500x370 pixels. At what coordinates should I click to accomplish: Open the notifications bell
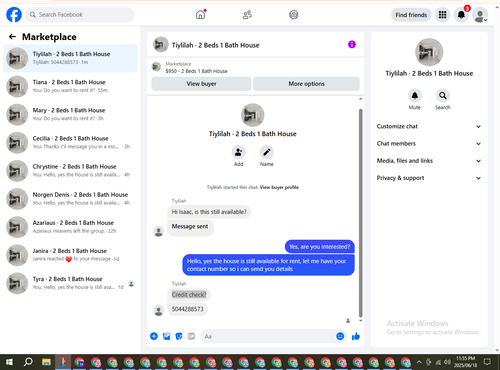click(x=461, y=15)
